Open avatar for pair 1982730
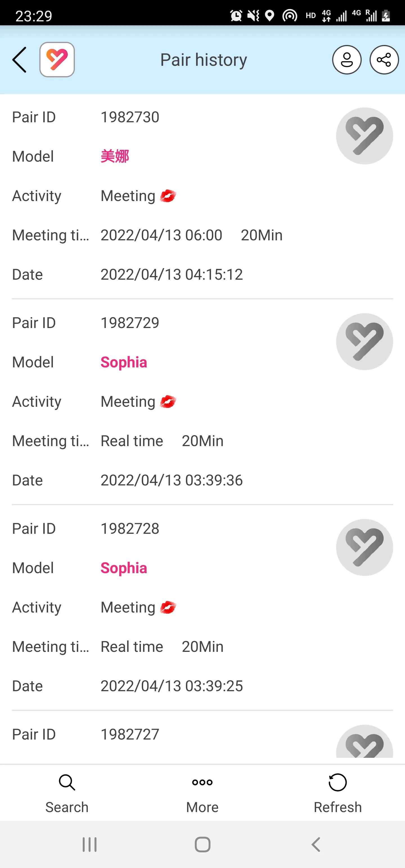The height and width of the screenshot is (868, 405). click(x=364, y=136)
